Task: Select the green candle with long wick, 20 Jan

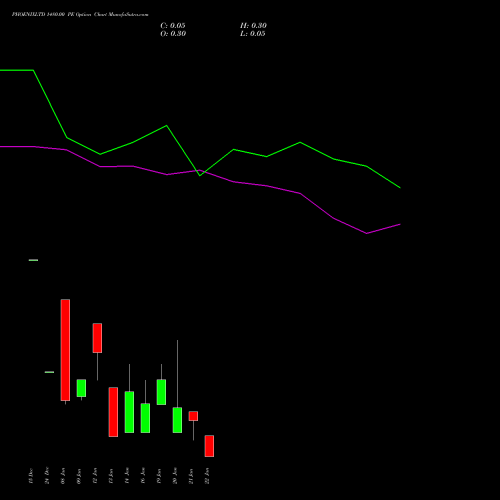Action: pyautogui.click(x=177, y=420)
